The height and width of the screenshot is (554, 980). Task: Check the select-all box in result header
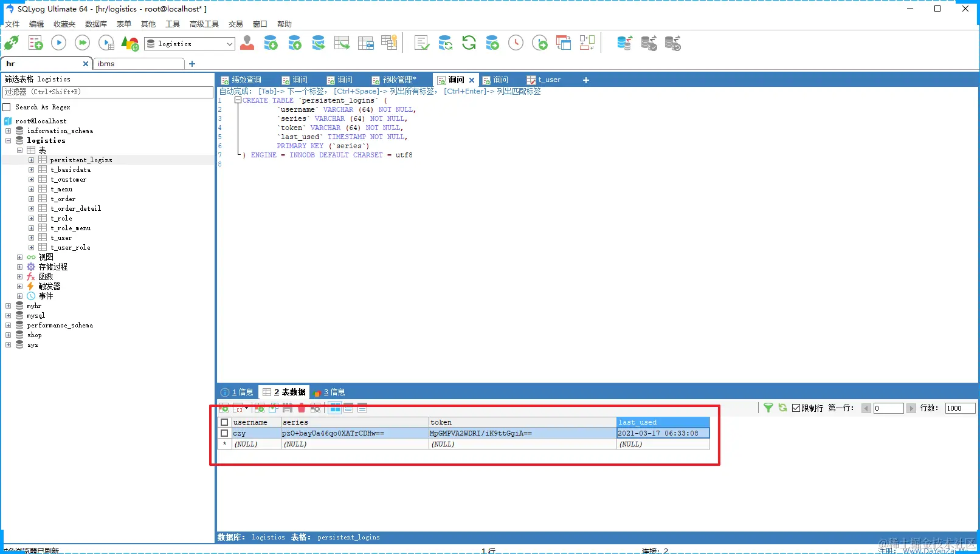pos(224,422)
